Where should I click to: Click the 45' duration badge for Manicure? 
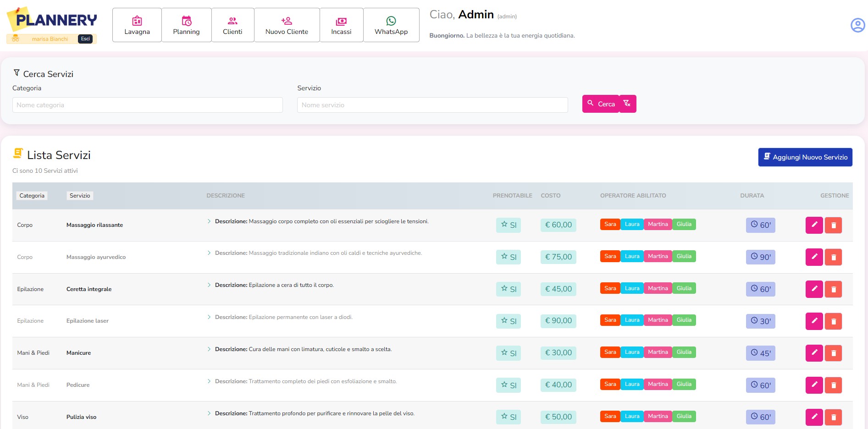(x=761, y=353)
